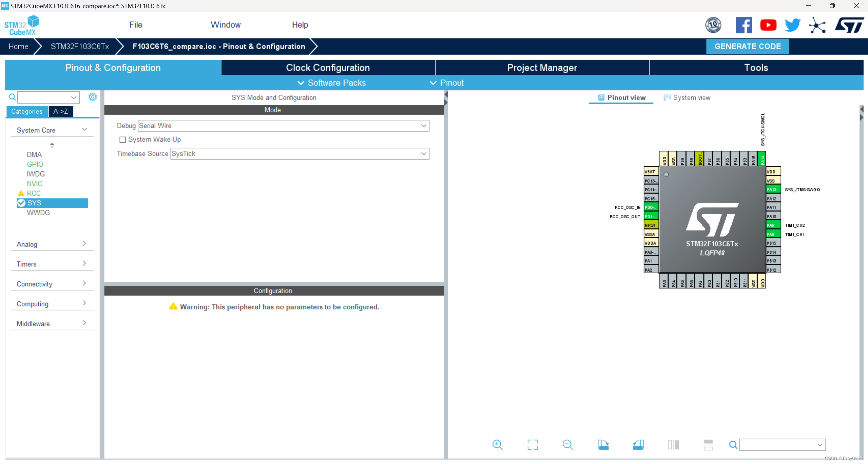Image resolution: width=868 pixels, height=464 pixels.
Task: Open the gear settings icon in categories panel
Action: tap(92, 97)
